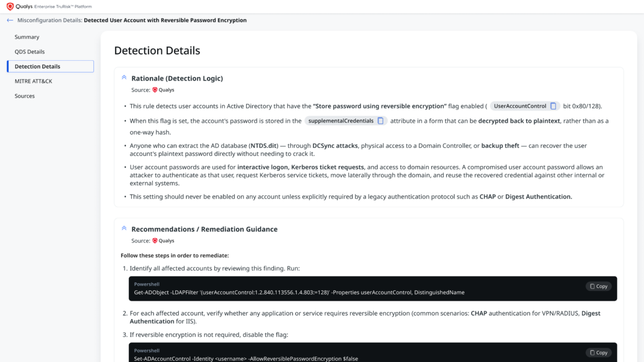
Task: Select the Detection Details sidebar item
Action: pos(50,67)
